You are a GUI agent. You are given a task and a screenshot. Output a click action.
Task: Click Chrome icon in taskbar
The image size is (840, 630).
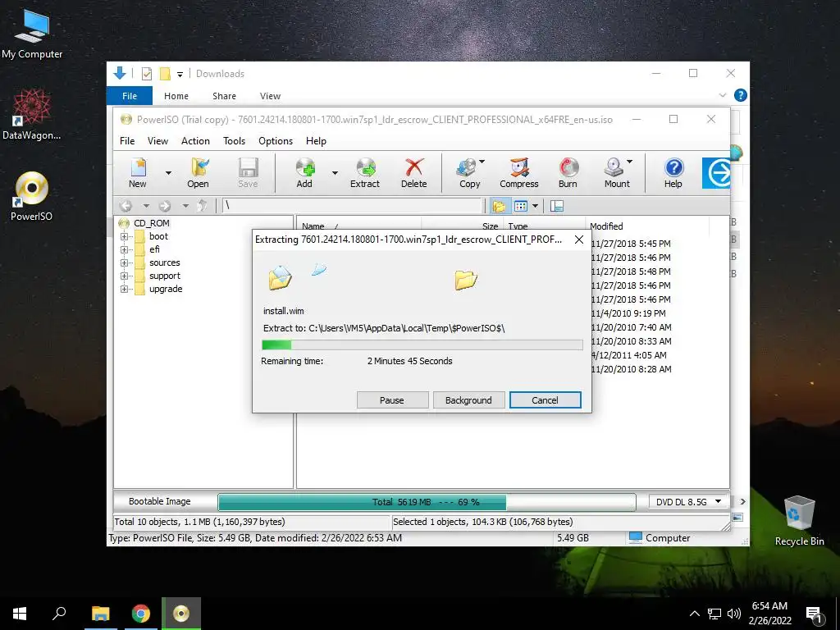click(x=141, y=614)
